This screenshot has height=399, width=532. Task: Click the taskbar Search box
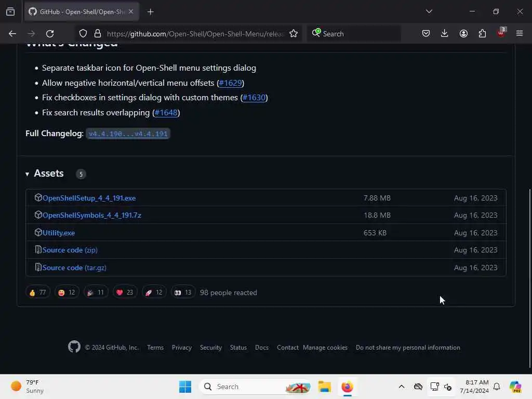tap(256, 387)
